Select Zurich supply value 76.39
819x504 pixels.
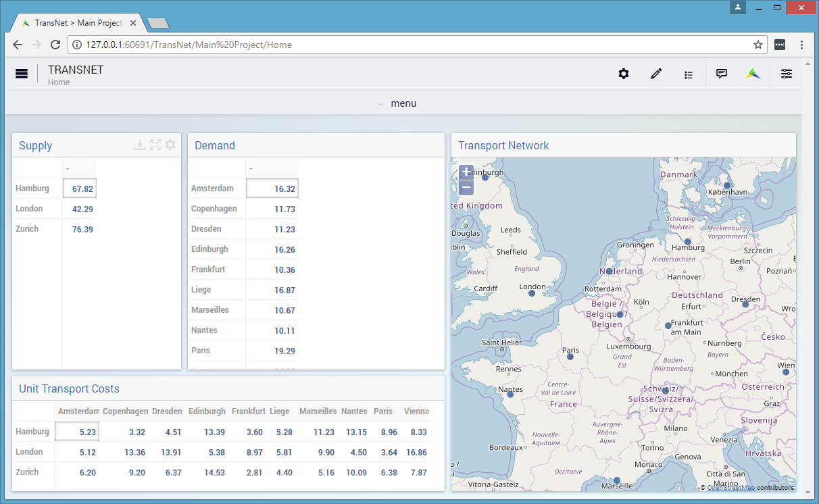(x=80, y=229)
